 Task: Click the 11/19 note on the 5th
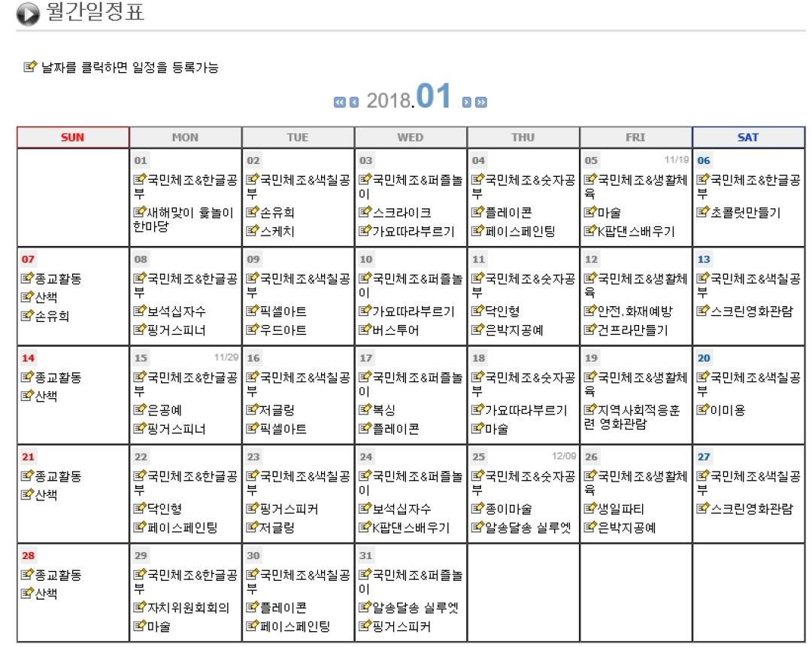tap(677, 159)
